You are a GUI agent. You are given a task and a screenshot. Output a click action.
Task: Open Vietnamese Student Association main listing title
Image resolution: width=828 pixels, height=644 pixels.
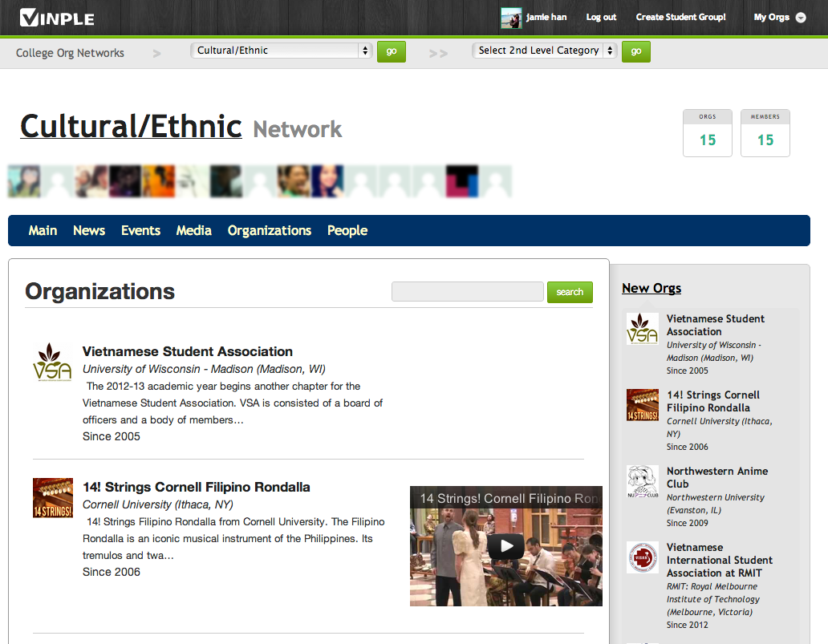pyautogui.click(x=188, y=351)
